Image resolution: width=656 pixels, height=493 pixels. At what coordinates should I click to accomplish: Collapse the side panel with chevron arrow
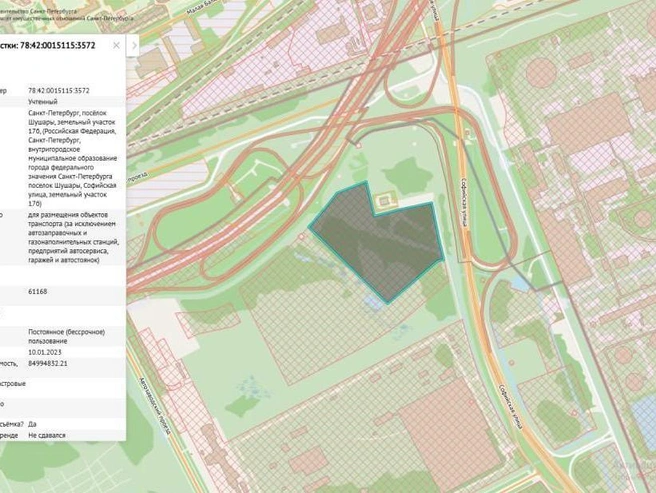pos(133,45)
